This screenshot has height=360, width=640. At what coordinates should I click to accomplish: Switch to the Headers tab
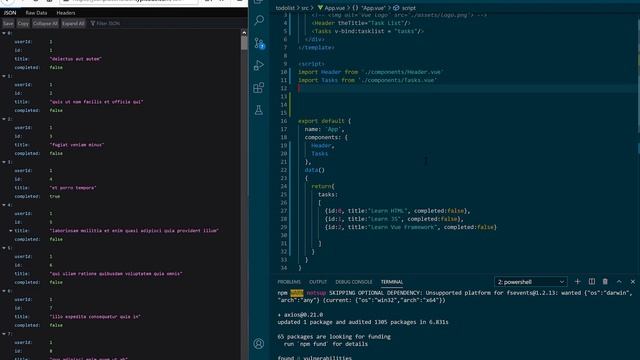click(66, 13)
